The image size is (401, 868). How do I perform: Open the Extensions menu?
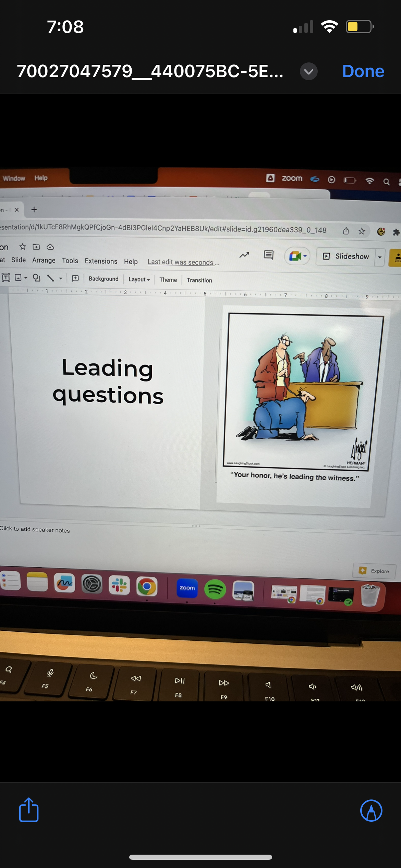coord(101,261)
